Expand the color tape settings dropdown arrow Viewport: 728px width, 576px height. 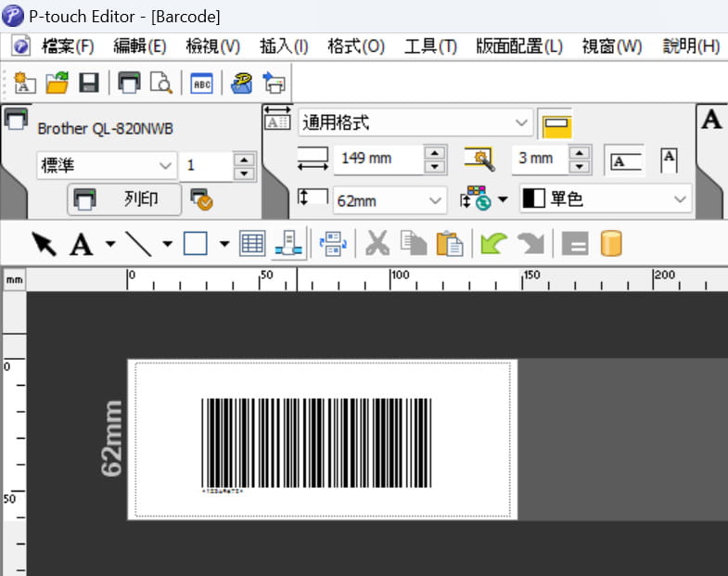pos(503,199)
